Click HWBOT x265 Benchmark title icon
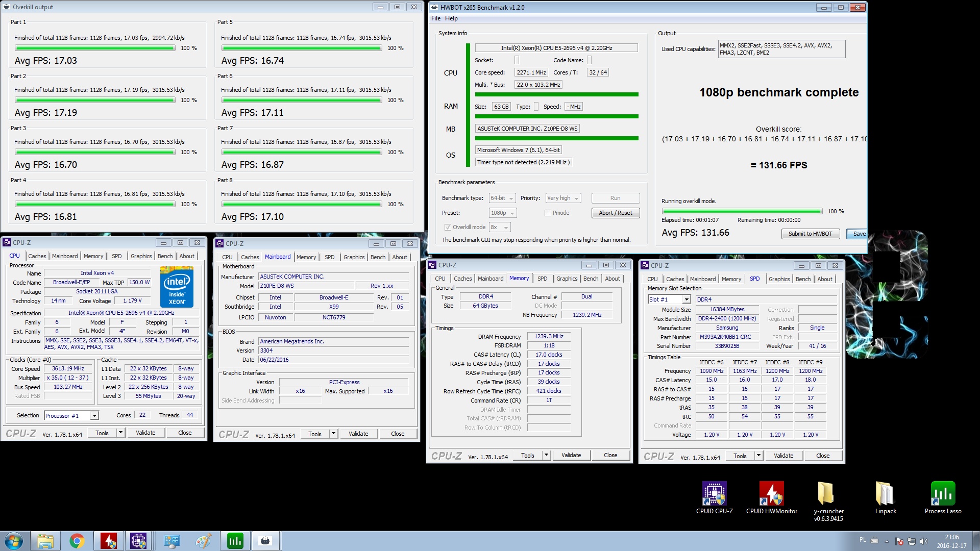 pyautogui.click(x=434, y=7)
